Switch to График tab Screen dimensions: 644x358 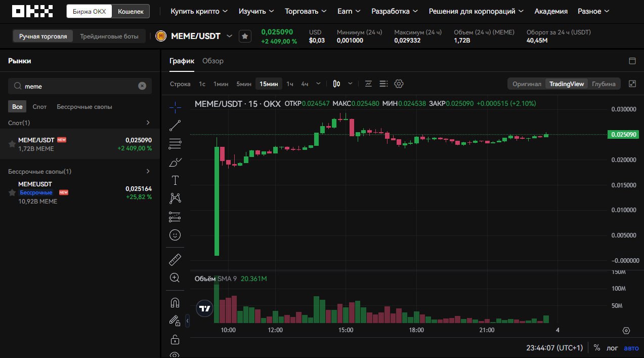182,61
